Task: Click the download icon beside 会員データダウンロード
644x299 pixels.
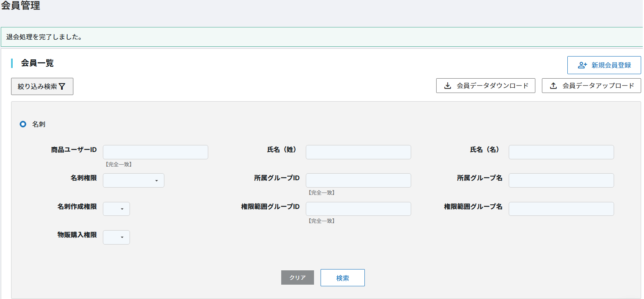Action: pos(448,86)
